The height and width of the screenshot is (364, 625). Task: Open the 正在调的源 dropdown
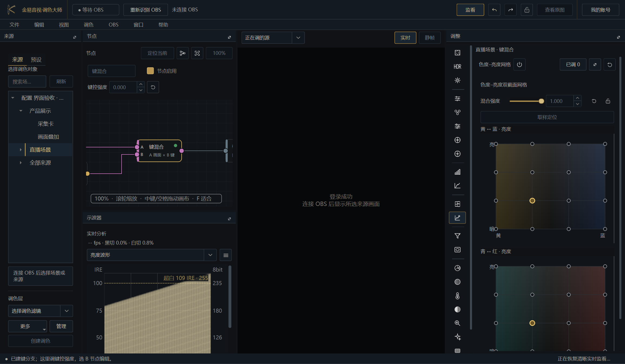273,38
